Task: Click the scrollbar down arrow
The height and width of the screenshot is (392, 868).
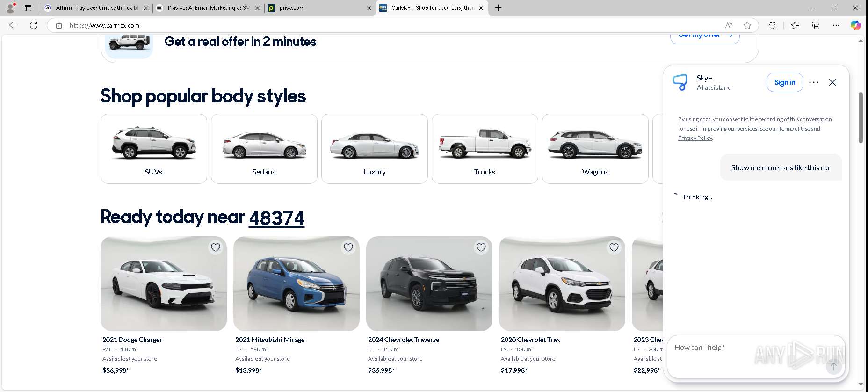Action: 861,385
